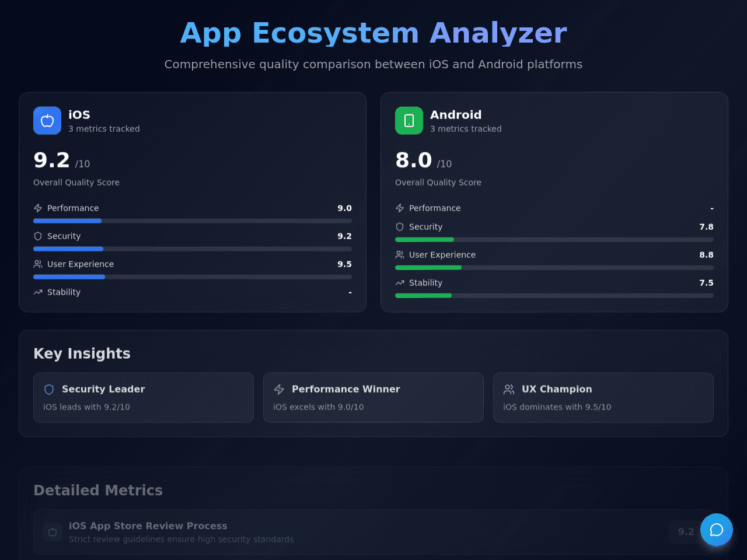Click the Performance Winner lightning icon
This screenshot has height=560, width=747.
coord(279,389)
